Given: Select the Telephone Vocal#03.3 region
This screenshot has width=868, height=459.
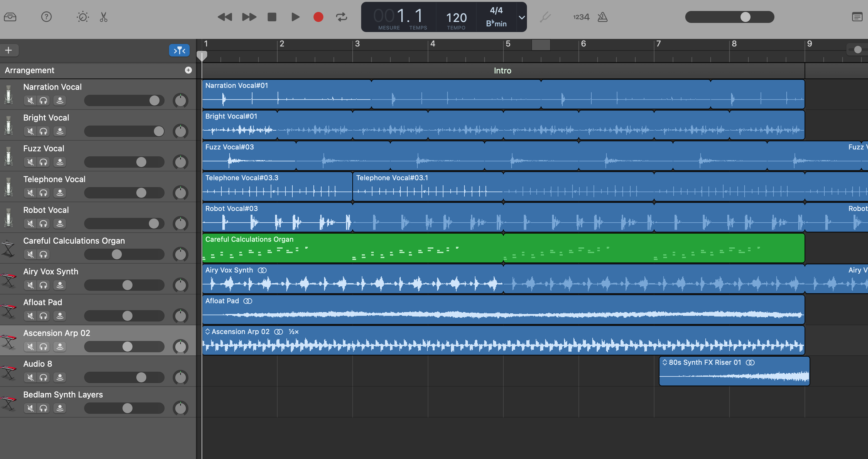Looking at the screenshot, I should 277,186.
